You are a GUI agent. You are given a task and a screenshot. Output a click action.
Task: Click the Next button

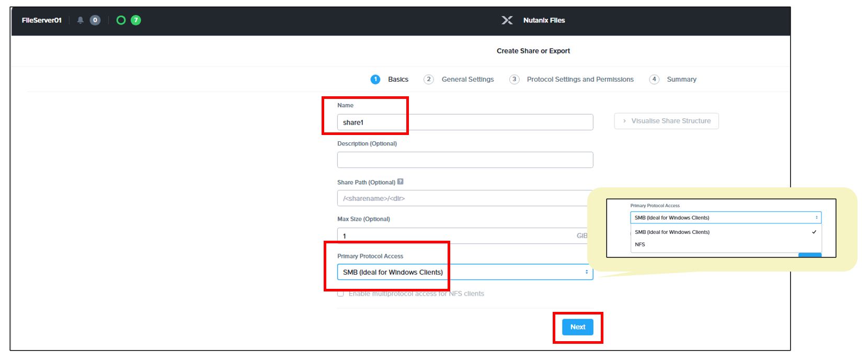(x=578, y=327)
